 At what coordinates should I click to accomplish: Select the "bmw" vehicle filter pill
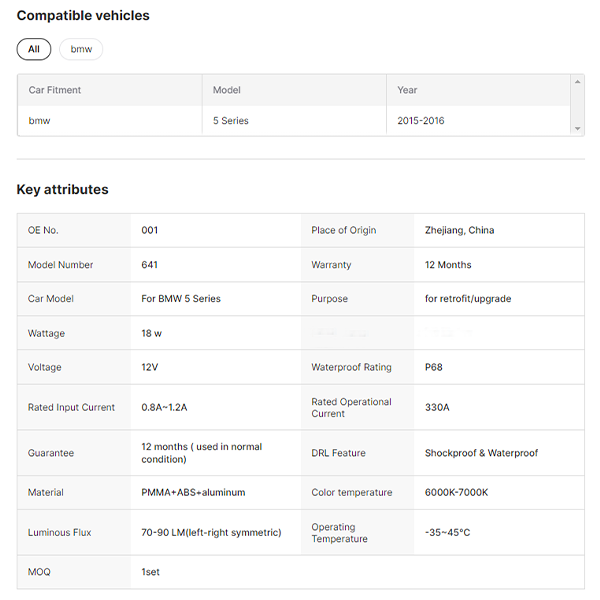(x=81, y=49)
